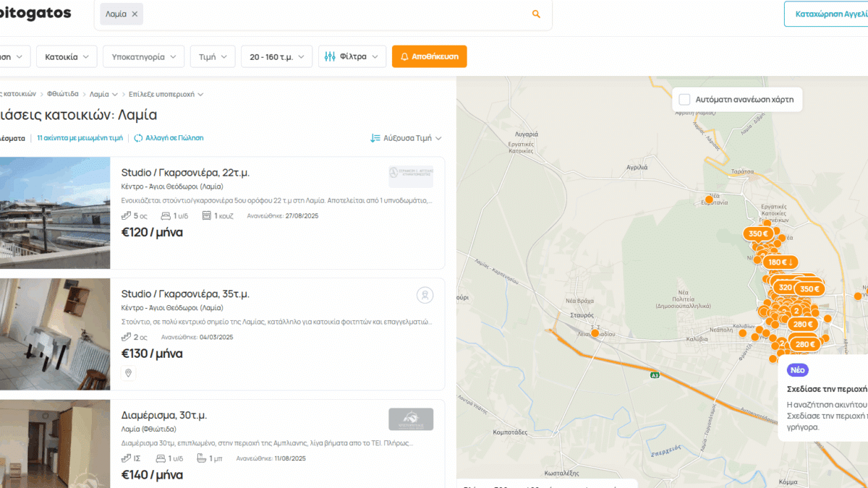
Task: Open the 20 - 160 τ.μ. area dropdown
Action: (x=277, y=56)
